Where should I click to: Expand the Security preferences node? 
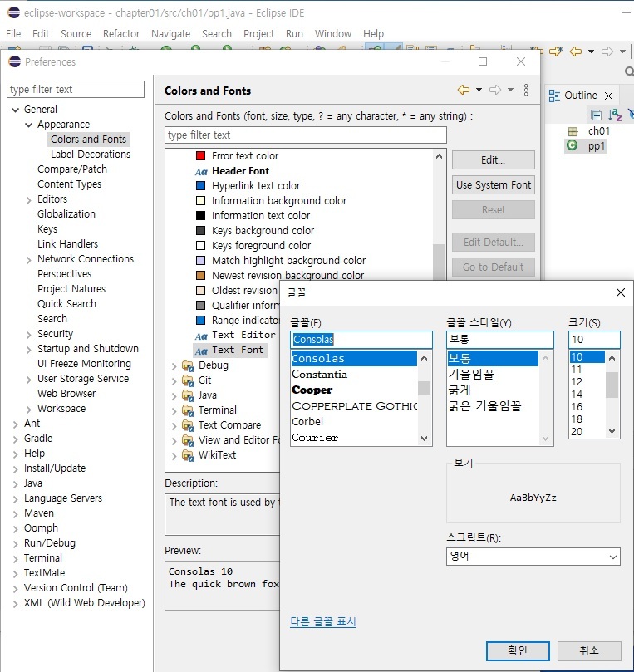point(29,335)
